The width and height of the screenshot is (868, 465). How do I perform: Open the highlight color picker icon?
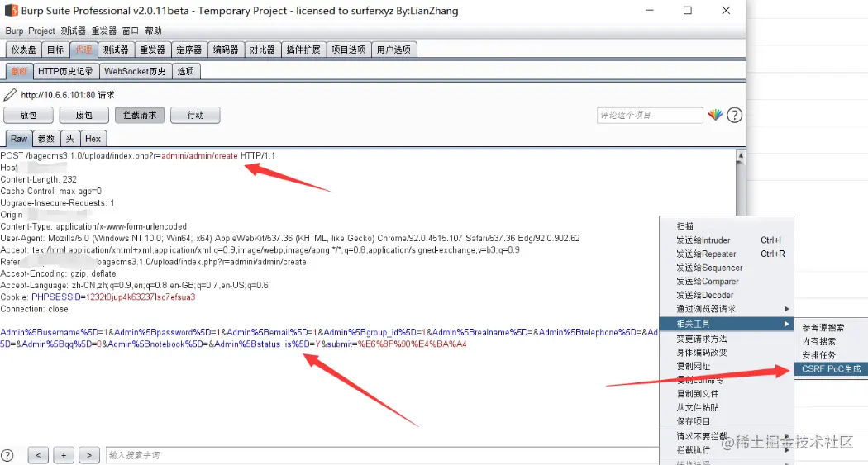click(x=715, y=115)
